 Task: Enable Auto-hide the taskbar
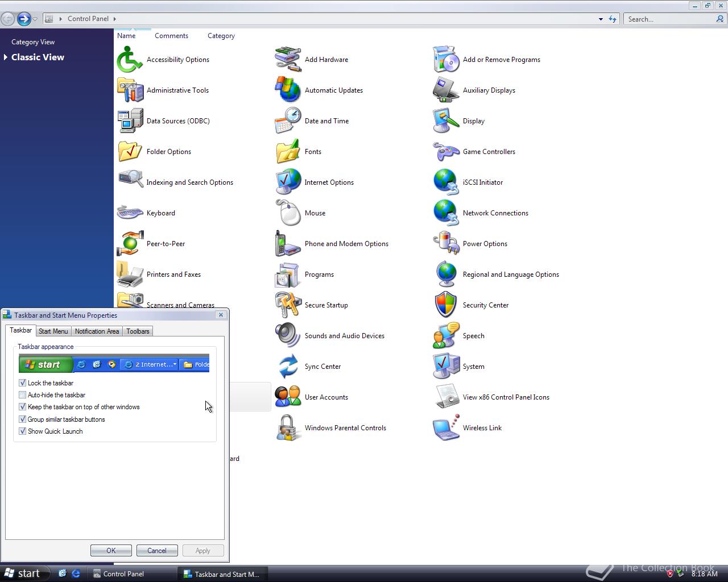pos(23,395)
